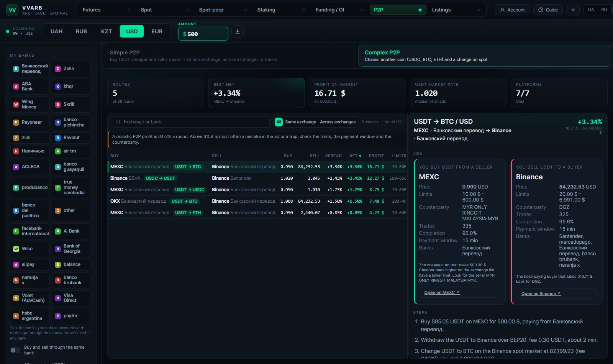Select the OKX USDT → BTC route row

point(257,202)
